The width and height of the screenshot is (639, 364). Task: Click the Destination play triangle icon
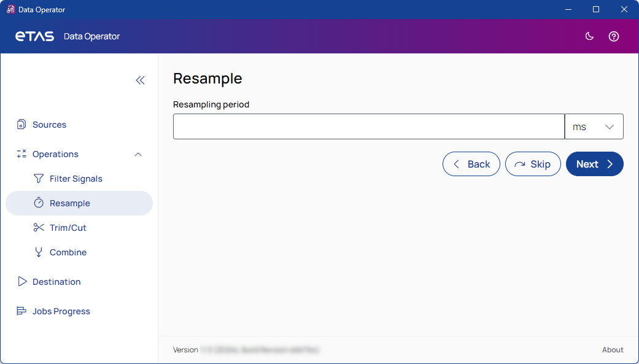[22, 282]
